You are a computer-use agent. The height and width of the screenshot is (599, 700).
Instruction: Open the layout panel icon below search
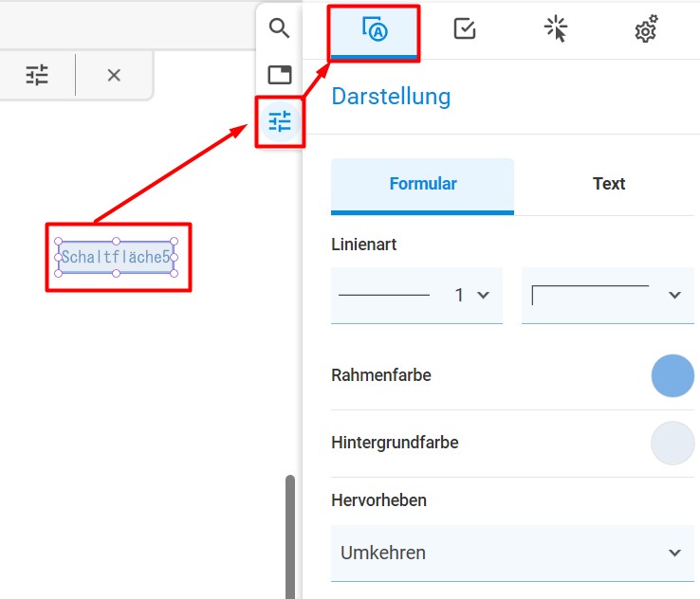(x=280, y=75)
